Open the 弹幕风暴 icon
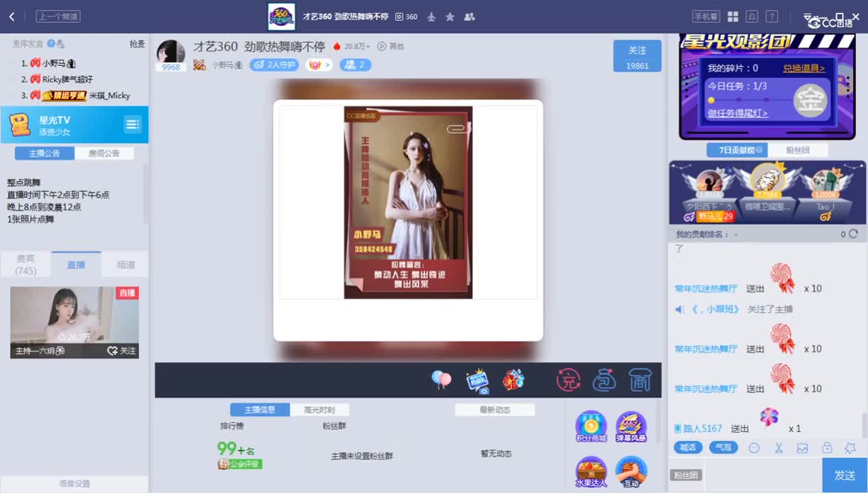Image resolution: width=868 pixels, height=493 pixels. 631,427
